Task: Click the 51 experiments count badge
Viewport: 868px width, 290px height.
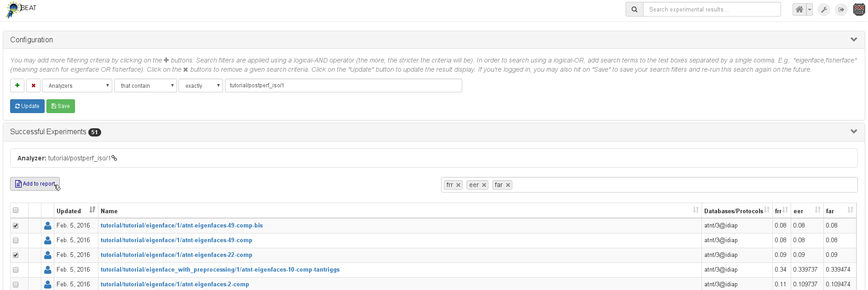Action: (94, 132)
